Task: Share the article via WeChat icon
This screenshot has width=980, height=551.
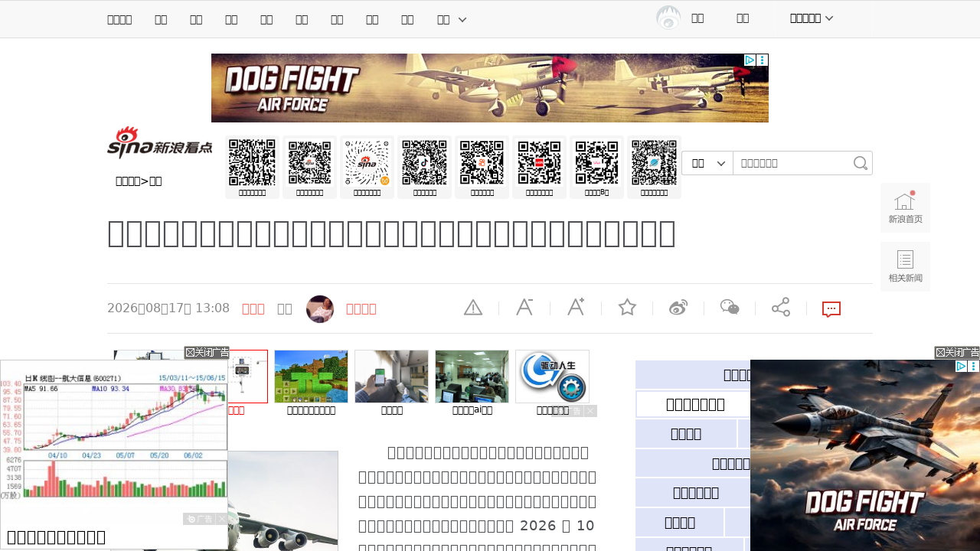Action: (x=730, y=308)
